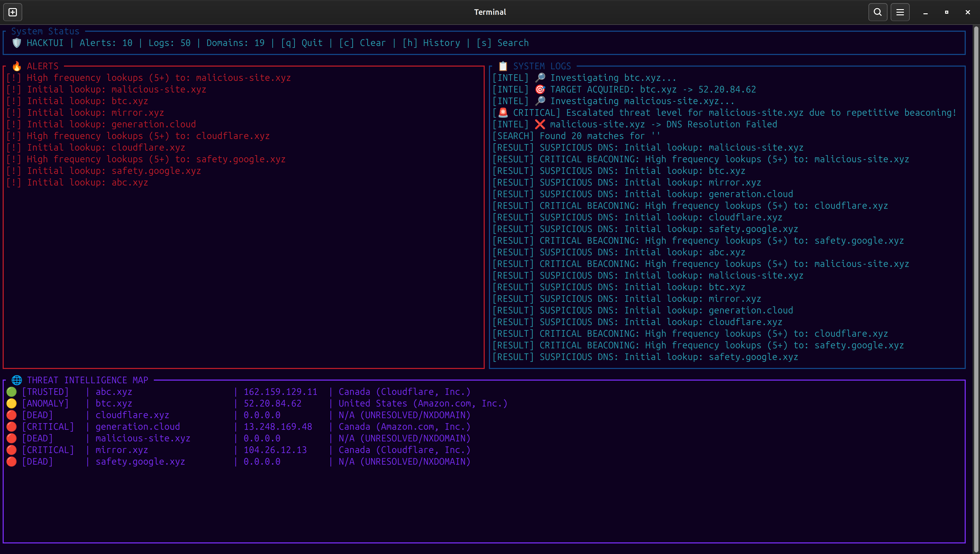Click last log line 'Initial lookup: safety.google.xyz'

coord(645,357)
